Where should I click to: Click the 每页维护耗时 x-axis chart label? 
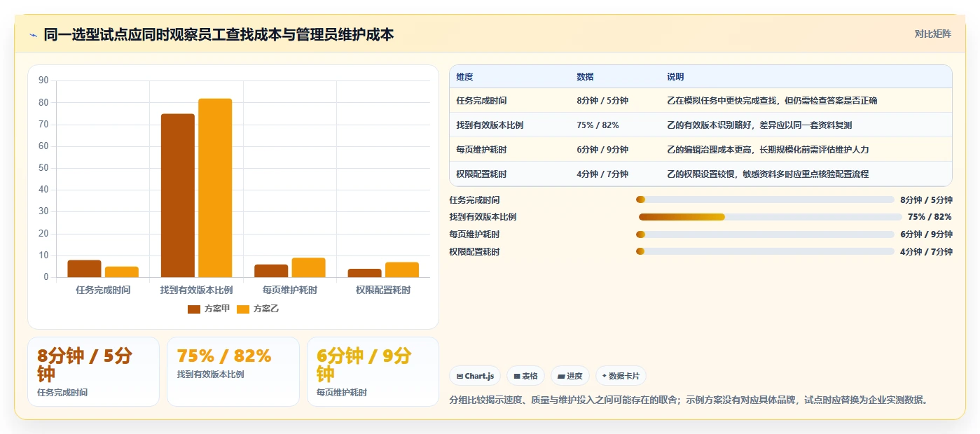click(x=290, y=290)
